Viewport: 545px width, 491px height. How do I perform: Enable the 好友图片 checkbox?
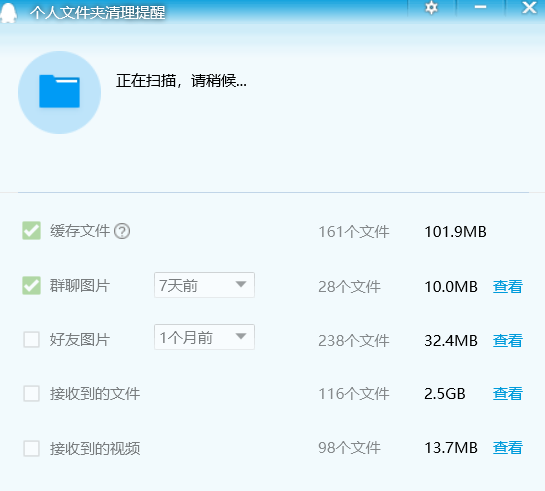(x=32, y=339)
